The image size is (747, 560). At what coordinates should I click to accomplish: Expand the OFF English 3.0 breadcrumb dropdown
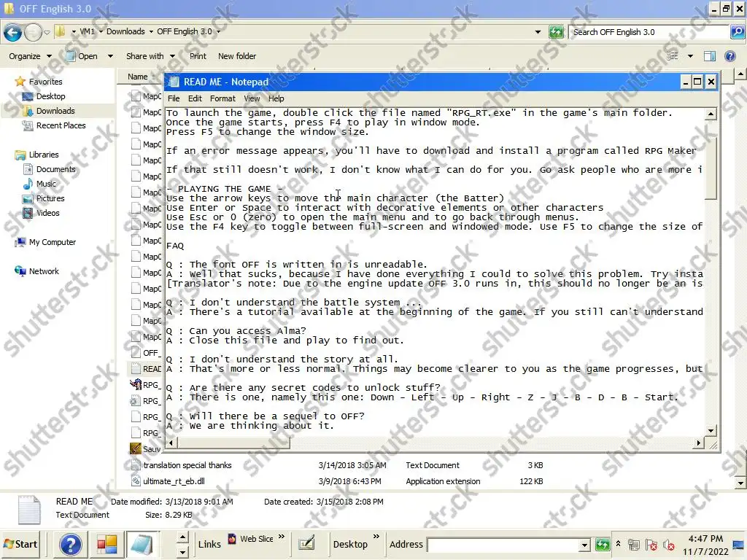click(x=219, y=32)
